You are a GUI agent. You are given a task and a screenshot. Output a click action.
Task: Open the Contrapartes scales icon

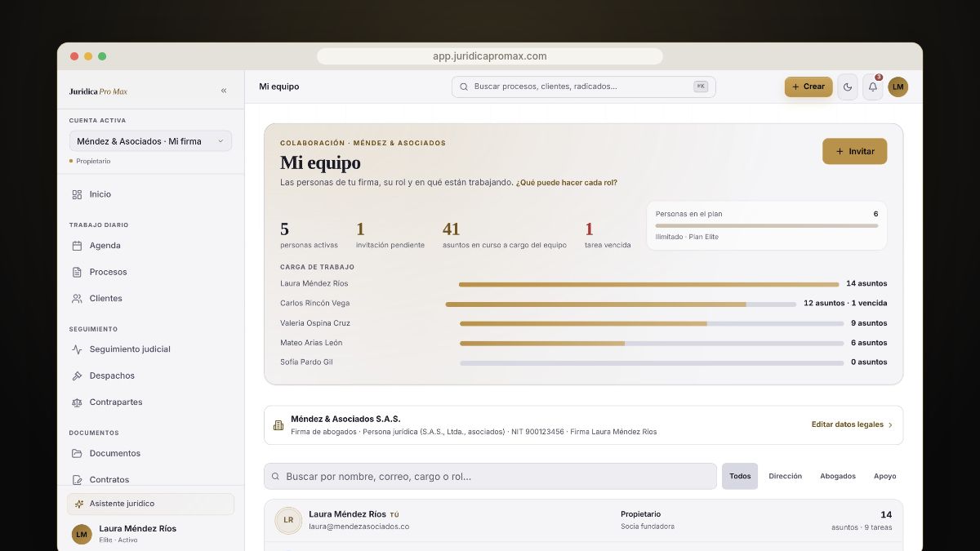point(77,402)
